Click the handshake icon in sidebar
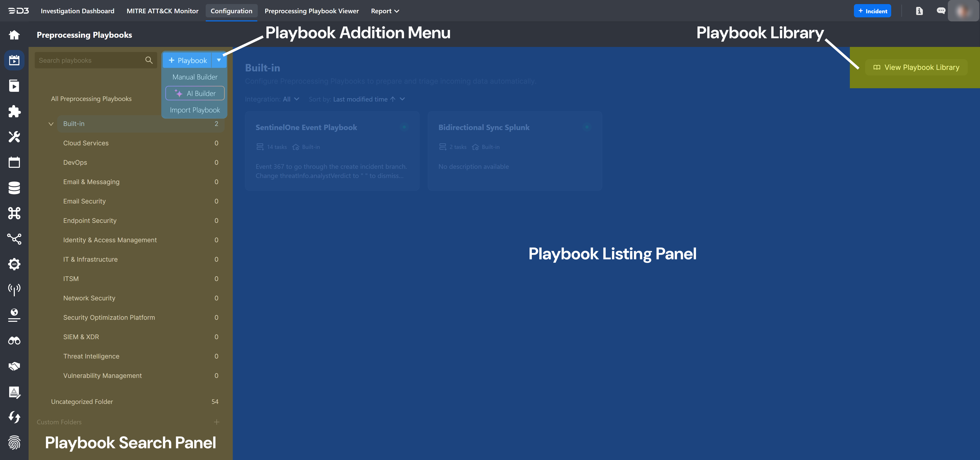980x460 pixels. click(14, 366)
